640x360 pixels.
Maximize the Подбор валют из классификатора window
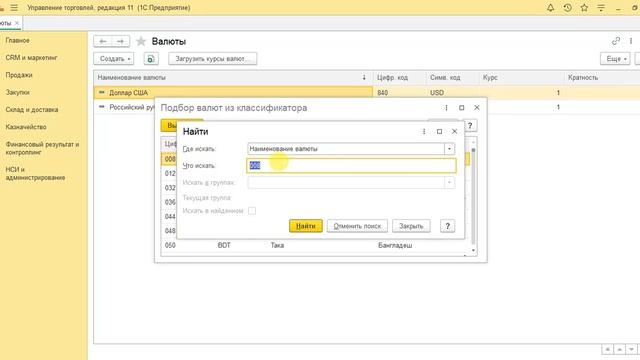point(461,108)
